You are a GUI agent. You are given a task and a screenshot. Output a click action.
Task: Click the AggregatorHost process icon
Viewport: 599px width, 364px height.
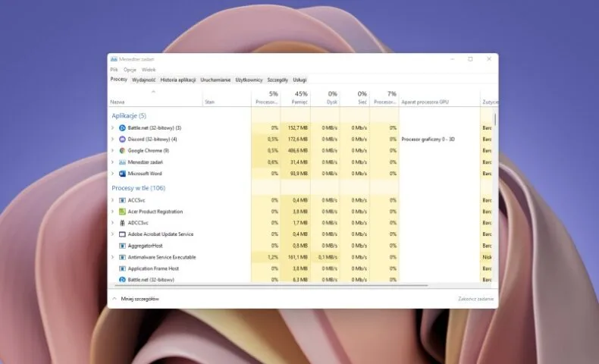[x=122, y=246]
